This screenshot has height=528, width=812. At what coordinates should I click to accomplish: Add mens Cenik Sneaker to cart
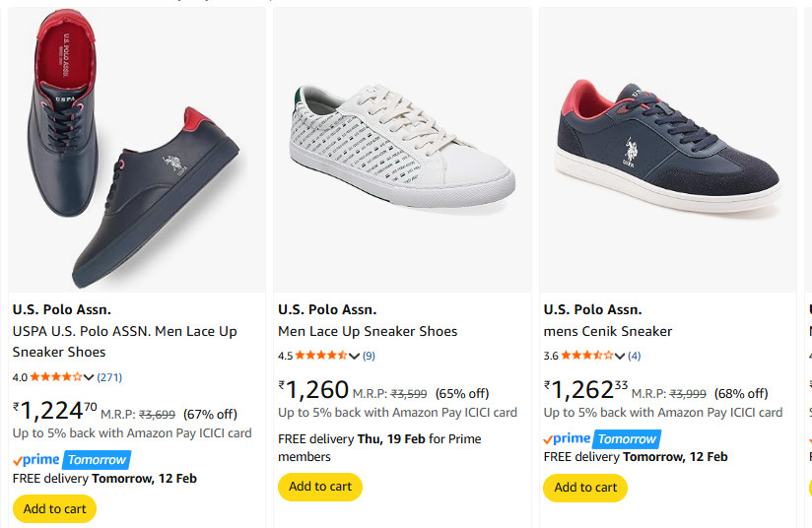tap(585, 488)
